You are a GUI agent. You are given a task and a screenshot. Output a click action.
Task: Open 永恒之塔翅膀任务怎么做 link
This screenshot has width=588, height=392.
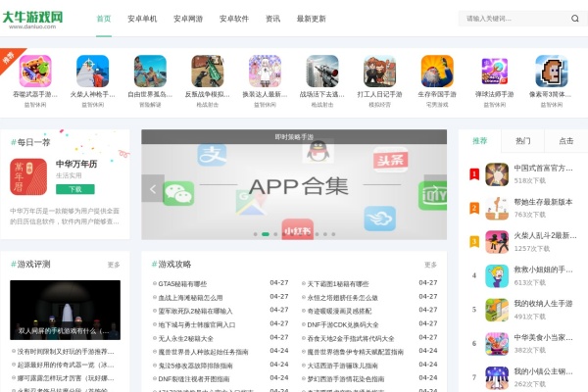tap(342, 298)
